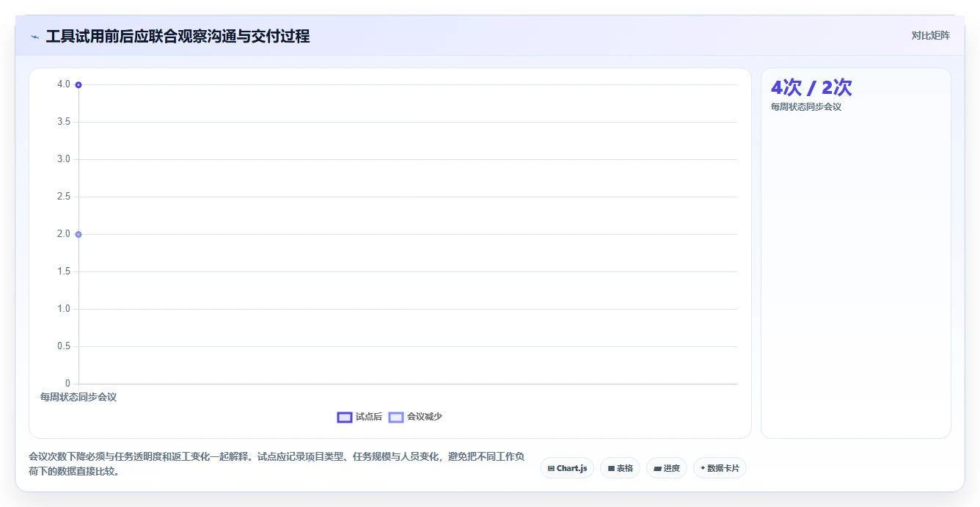Viewport: 980px width, 507px height.
Task: Click the lightning icon beside the title
Action: pos(35,37)
